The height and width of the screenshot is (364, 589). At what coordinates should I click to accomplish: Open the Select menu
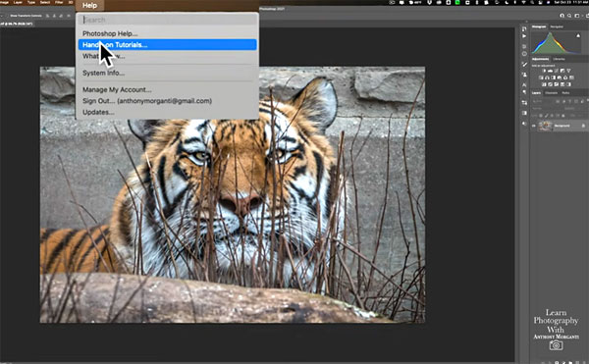click(x=45, y=2)
